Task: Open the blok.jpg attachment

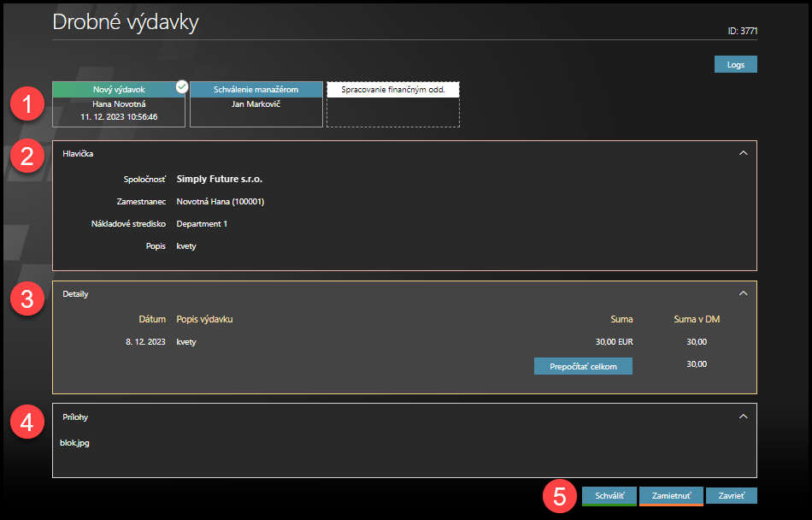Action: tap(74, 443)
